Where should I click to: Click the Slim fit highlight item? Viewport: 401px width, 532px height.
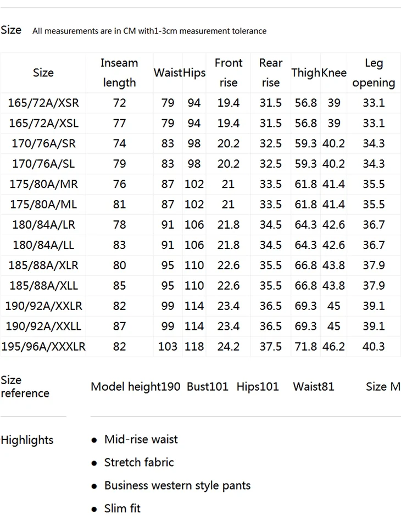click(122, 508)
